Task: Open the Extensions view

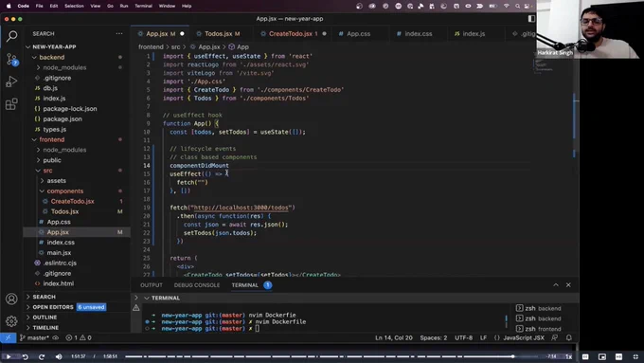Action: 11,104
